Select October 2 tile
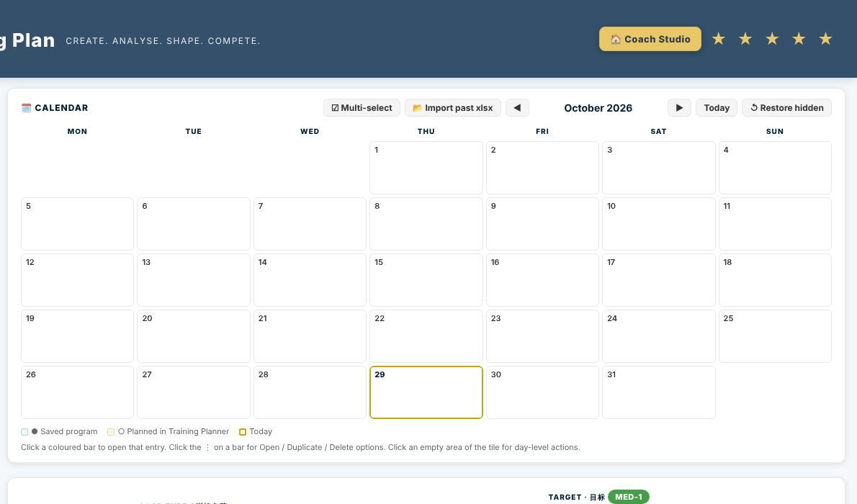Image resolution: width=857 pixels, height=504 pixels. [542, 168]
